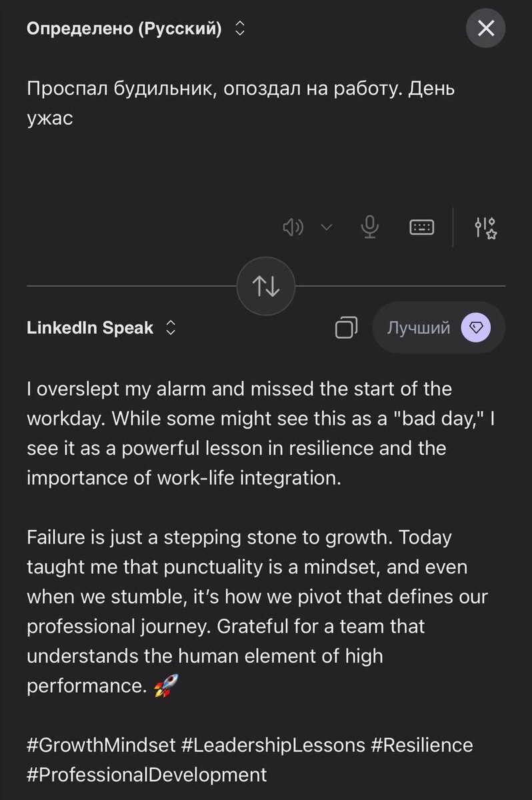
Task: Click the "I overslept my alarm" paragraph
Action: click(x=240, y=433)
